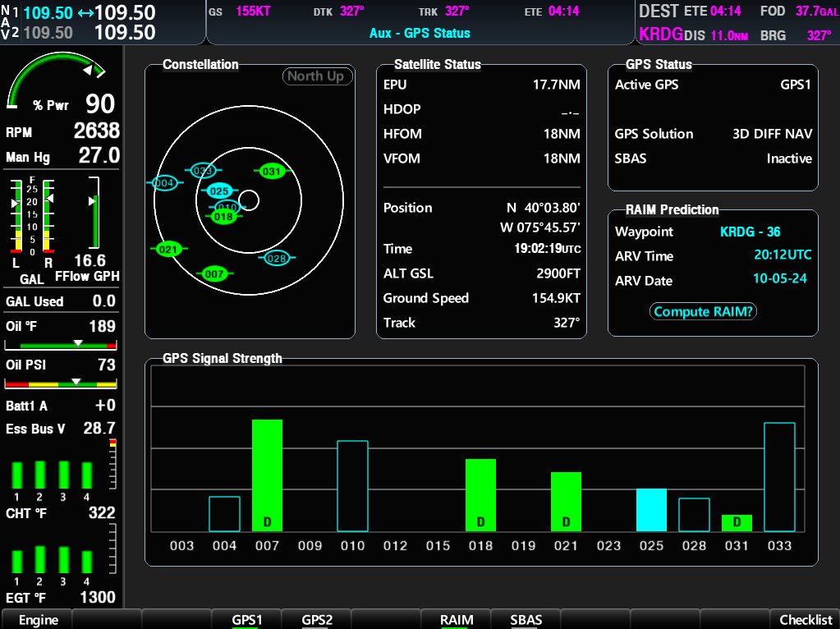Viewport: 840px width, 629px height.
Task: Click satellite 021 in constellation view
Action: click(168, 249)
